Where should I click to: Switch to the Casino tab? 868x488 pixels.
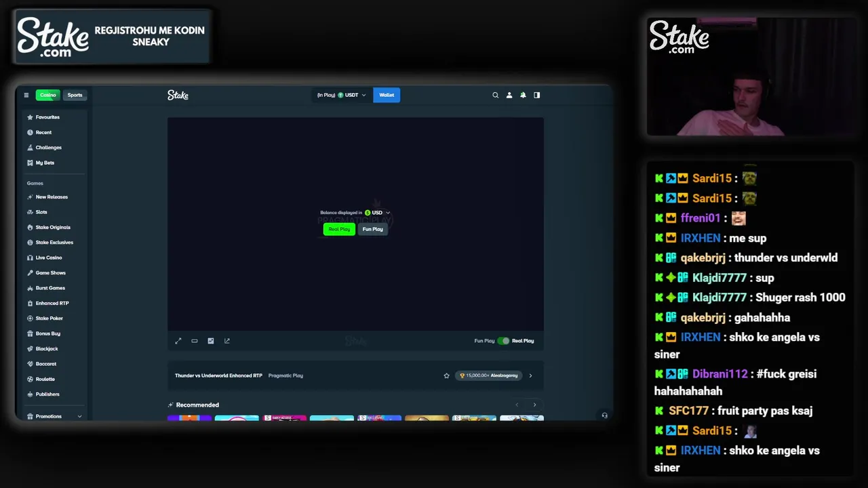click(47, 95)
